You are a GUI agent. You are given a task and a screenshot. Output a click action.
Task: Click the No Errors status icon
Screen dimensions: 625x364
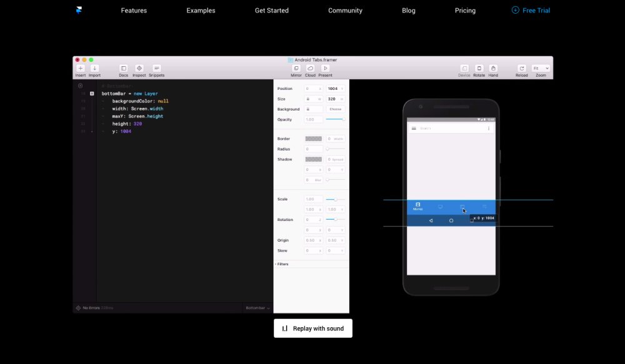click(x=78, y=308)
